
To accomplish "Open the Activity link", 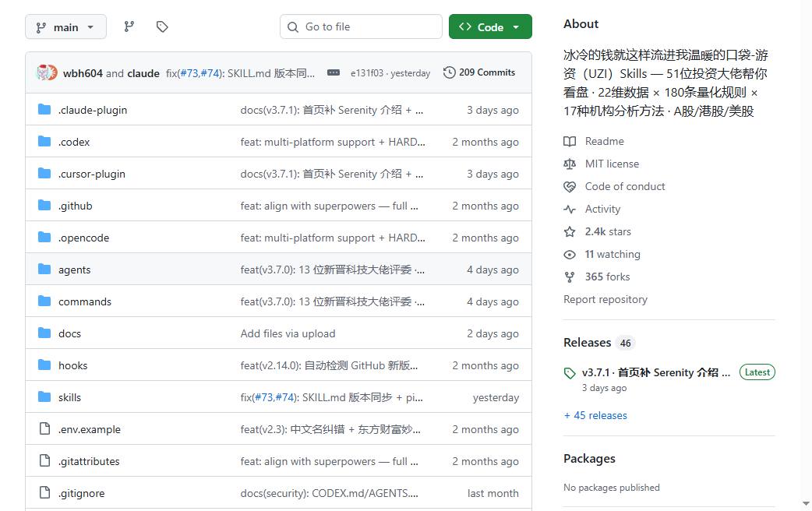I will [602, 210].
